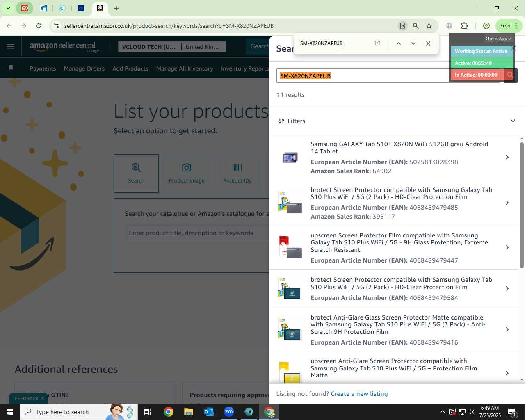The image size is (525, 420).
Task: Open Inventory Reports menu
Action: click(244, 68)
